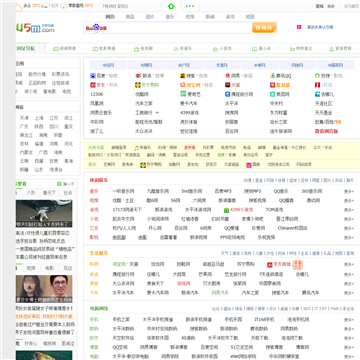The width and height of the screenshot is (360, 360).
Task: Expand 更多+ in the 游戏 row
Action: (x=349, y=210)
